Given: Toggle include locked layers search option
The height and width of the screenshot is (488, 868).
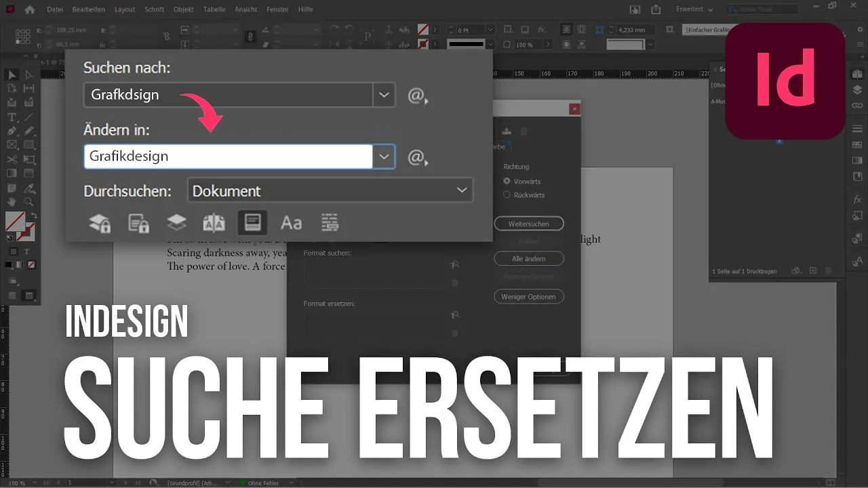Looking at the screenshot, I should [x=100, y=223].
